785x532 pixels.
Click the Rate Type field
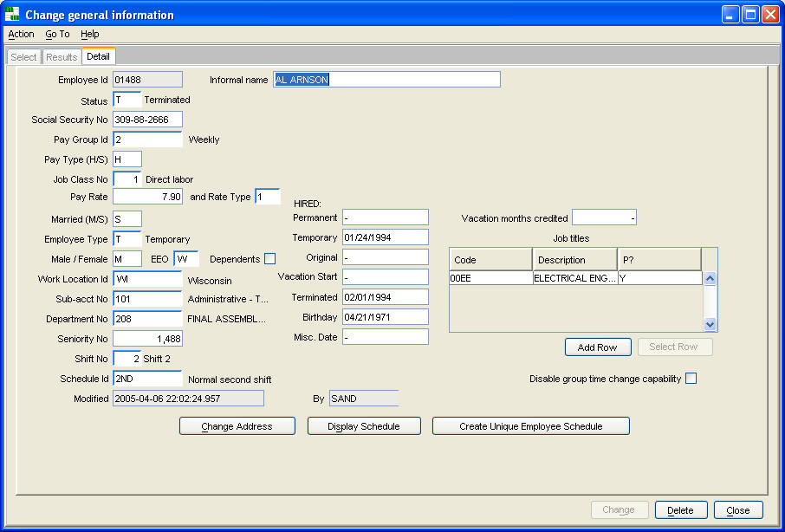268,196
